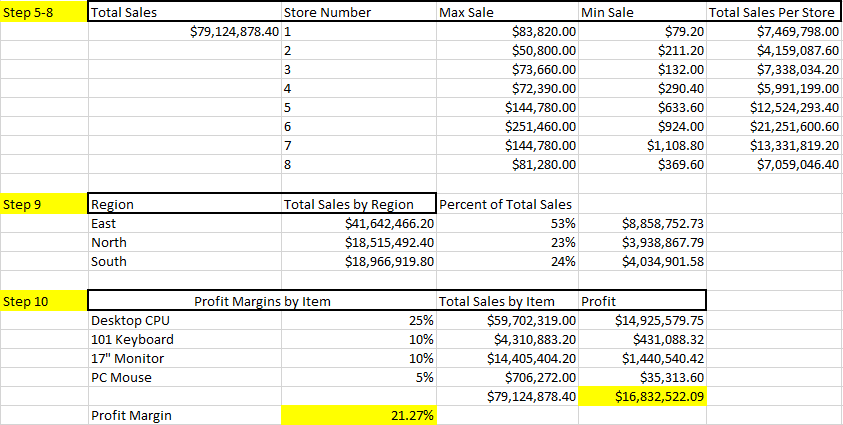Select the Total Sales header cell
Viewport: 843px width, 425px height.
tap(185, 12)
